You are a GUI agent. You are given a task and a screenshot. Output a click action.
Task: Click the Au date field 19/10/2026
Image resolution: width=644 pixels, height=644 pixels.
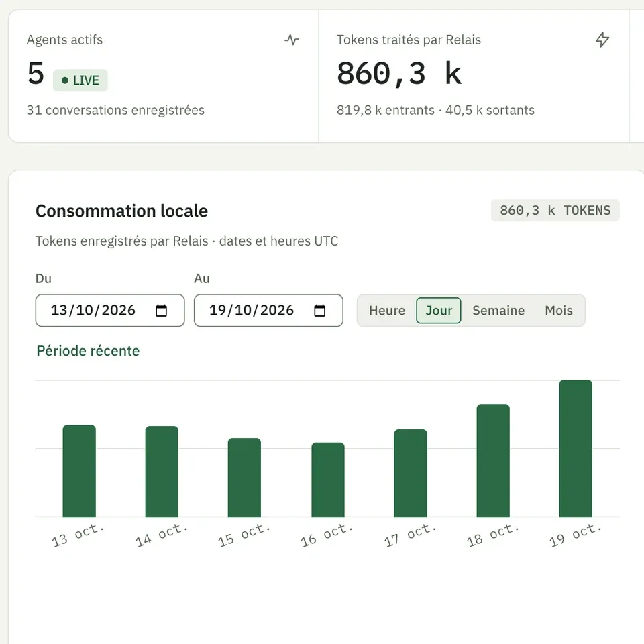click(268, 311)
